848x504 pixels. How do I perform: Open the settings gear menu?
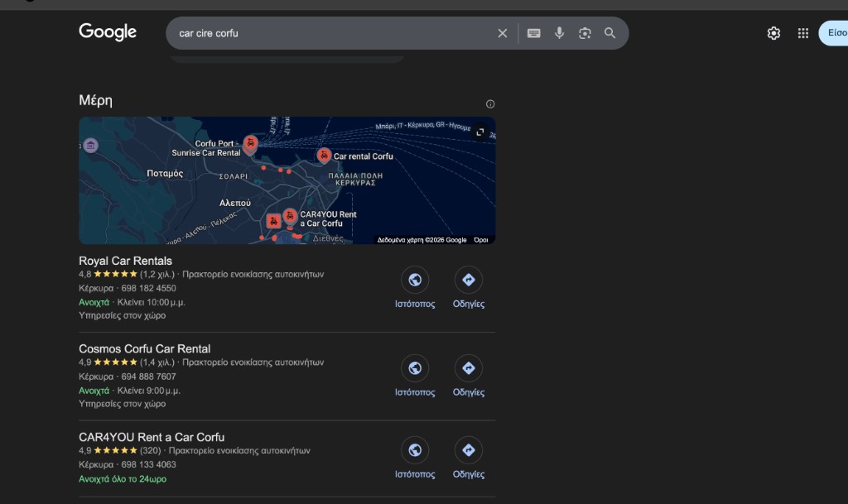(773, 33)
